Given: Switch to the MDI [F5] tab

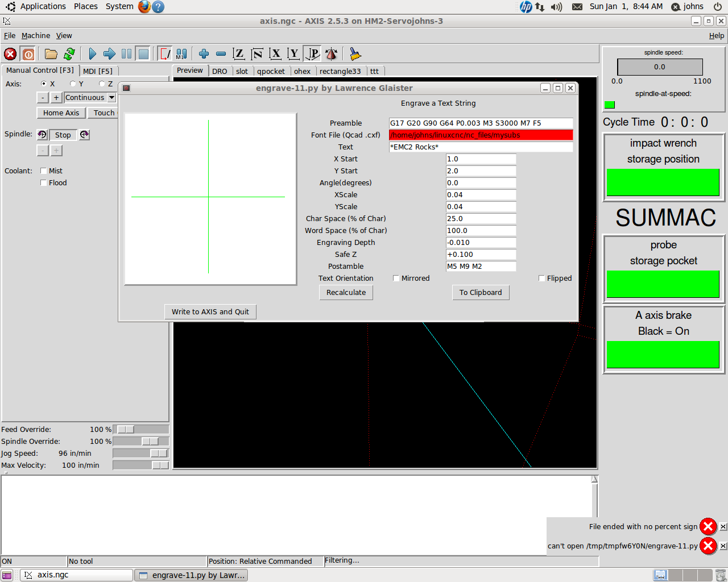Looking at the screenshot, I should click(x=98, y=71).
